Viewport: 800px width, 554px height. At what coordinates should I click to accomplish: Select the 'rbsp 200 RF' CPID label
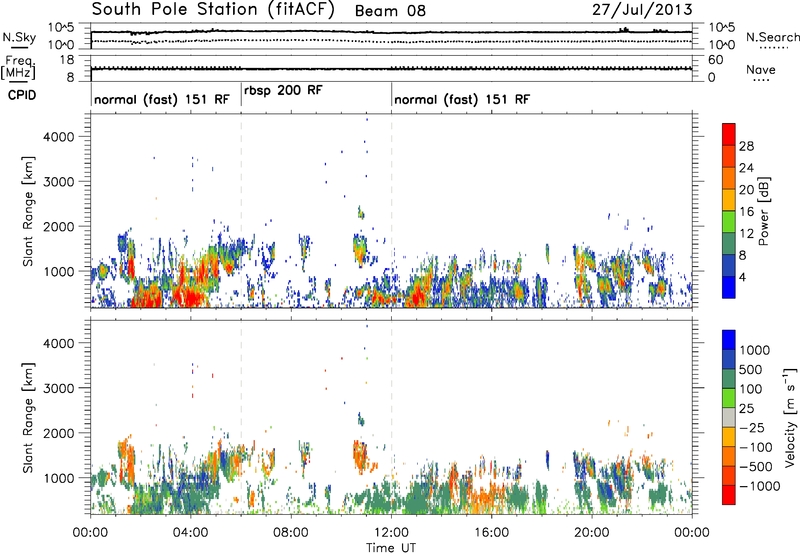coord(283,90)
